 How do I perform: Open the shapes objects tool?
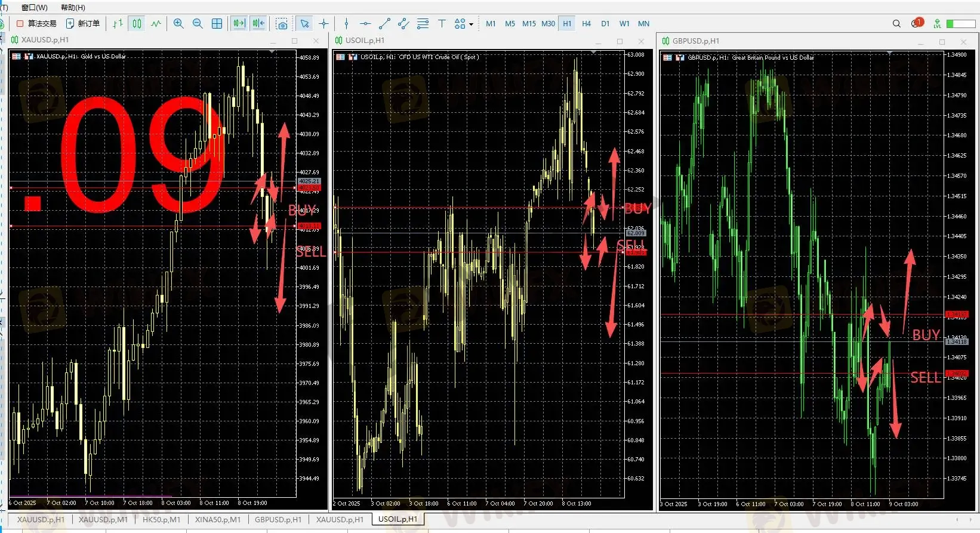click(x=460, y=24)
